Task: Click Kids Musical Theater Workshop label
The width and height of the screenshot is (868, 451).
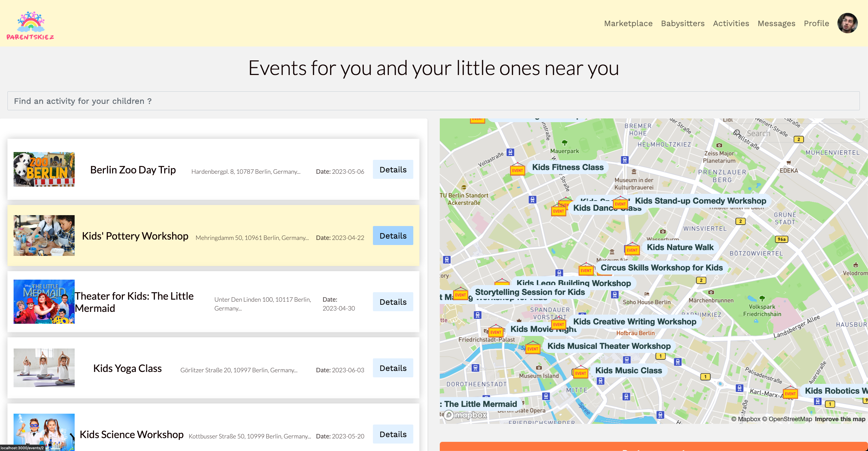Action: pyautogui.click(x=609, y=346)
